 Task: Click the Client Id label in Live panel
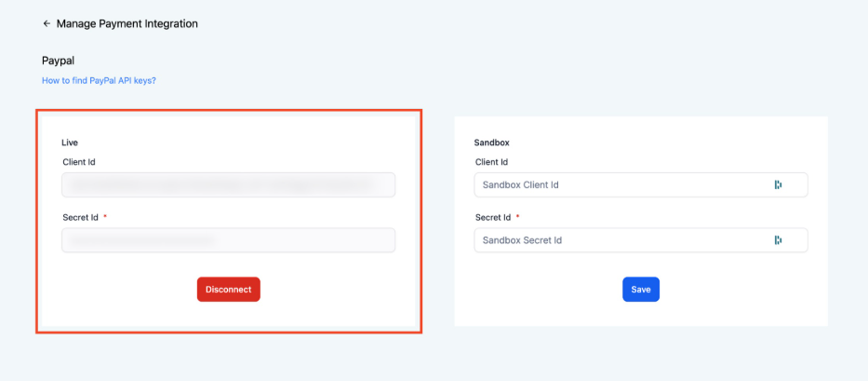click(x=80, y=162)
